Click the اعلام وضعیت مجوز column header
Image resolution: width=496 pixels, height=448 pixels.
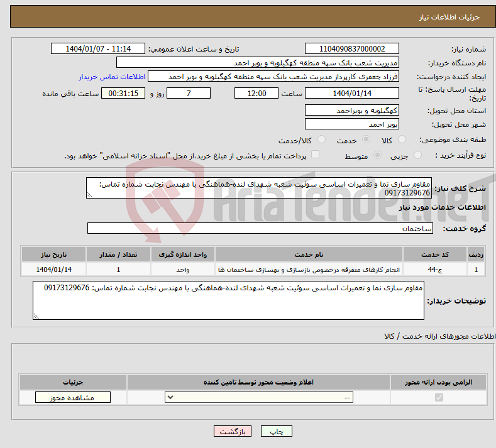[259, 382]
